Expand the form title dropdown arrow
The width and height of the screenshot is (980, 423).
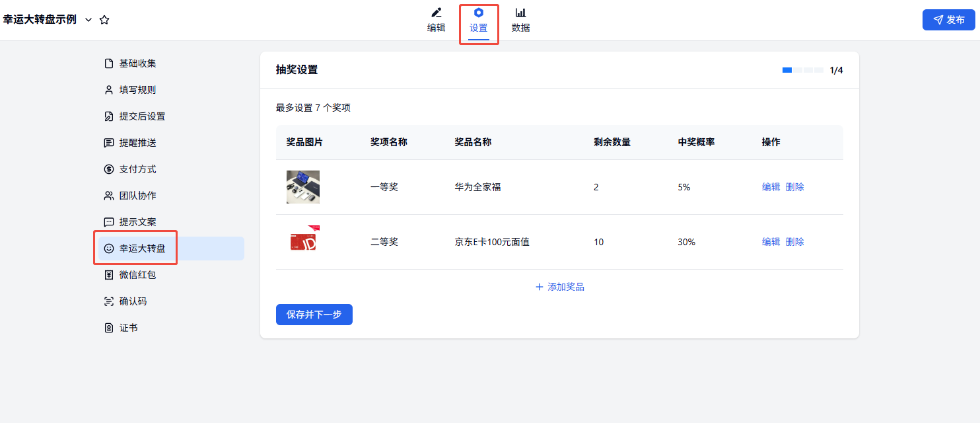pos(88,20)
